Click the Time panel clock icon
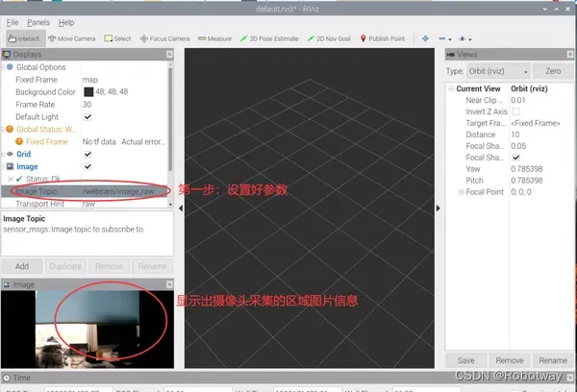The width and height of the screenshot is (577, 392). (7, 378)
